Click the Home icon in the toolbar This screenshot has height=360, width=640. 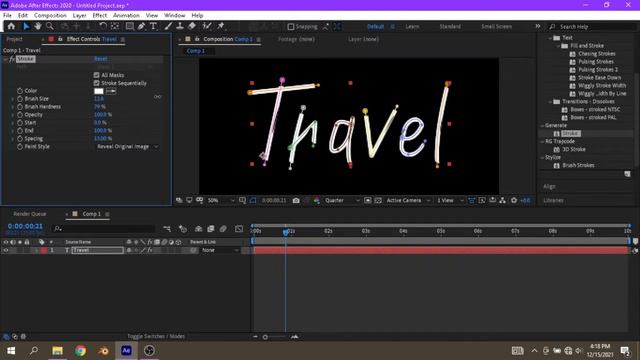(11, 26)
